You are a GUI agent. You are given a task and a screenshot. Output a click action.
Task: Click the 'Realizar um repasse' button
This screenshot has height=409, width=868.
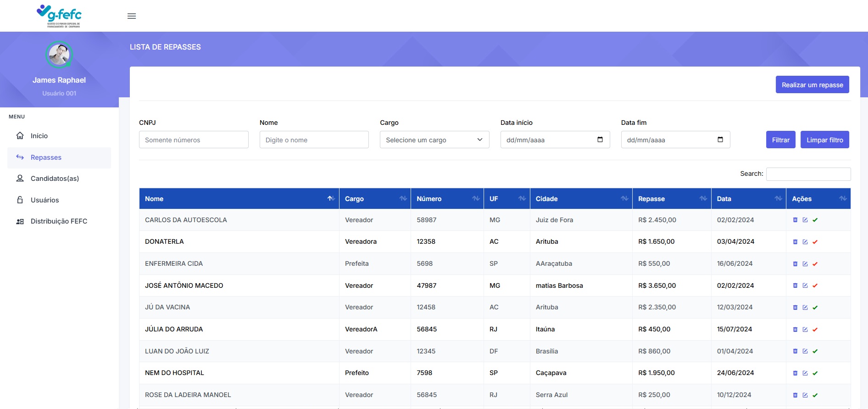(812, 85)
